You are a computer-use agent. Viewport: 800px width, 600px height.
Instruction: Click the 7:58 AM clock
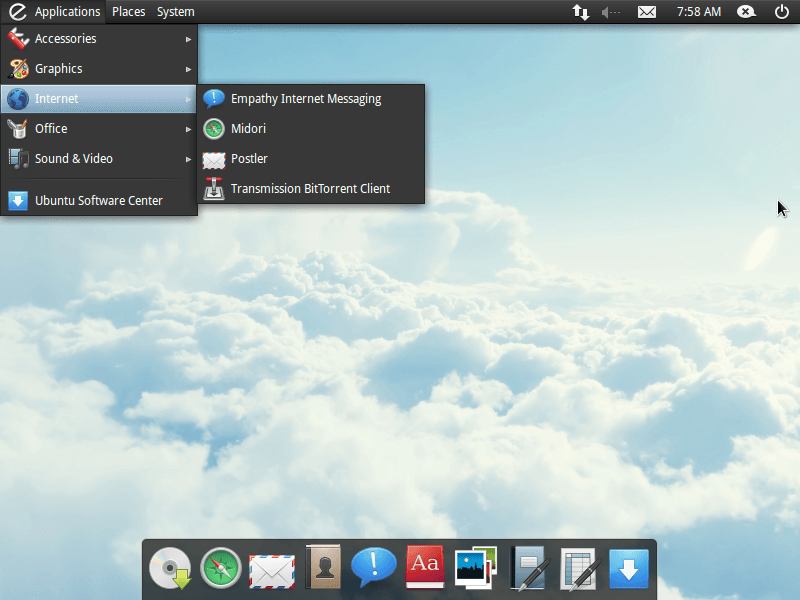(x=698, y=12)
